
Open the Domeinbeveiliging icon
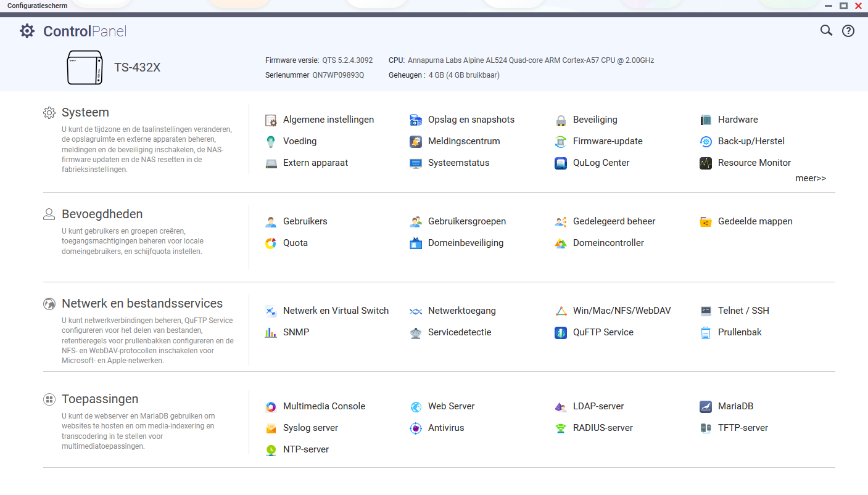416,243
